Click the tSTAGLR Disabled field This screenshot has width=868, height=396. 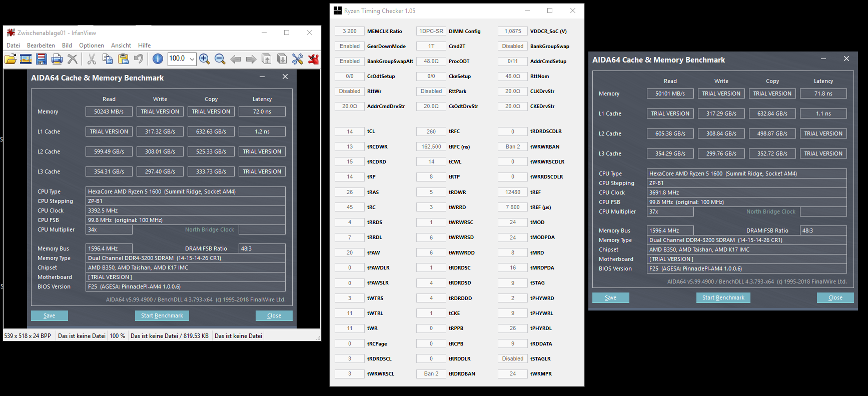(x=513, y=358)
